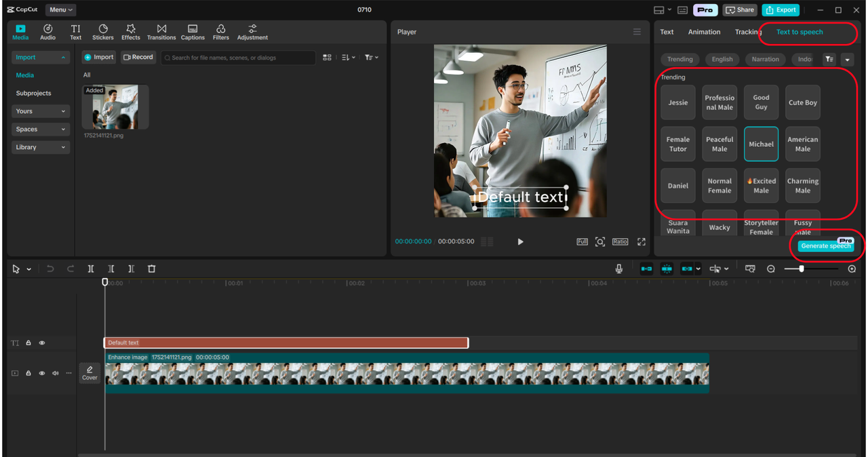Image resolution: width=868 pixels, height=457 pixels.
Task: Mute the main video track audio
Action: click(x=56, y=374)
